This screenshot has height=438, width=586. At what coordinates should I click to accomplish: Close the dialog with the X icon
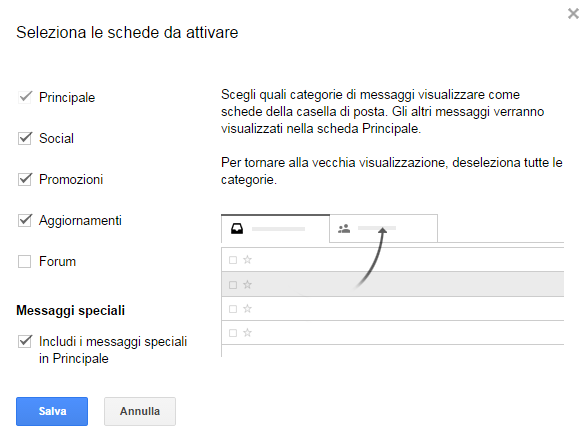coord(573,14)
